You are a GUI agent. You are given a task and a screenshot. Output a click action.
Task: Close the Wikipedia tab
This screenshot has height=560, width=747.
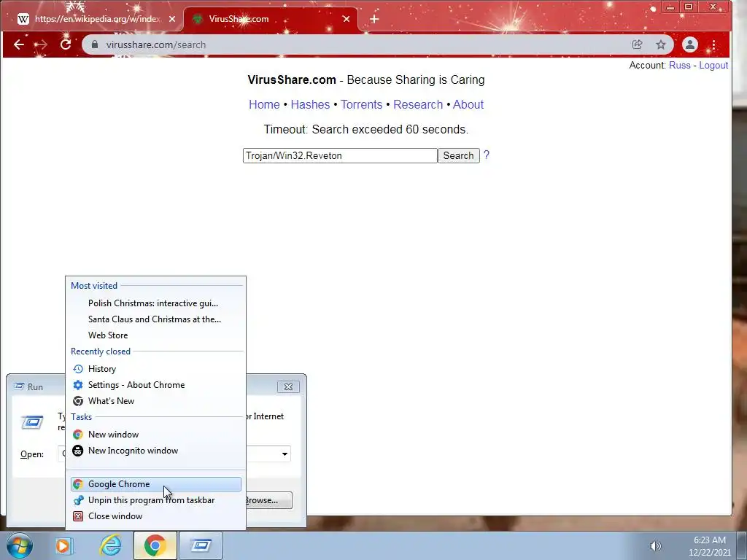pos(172,19)
